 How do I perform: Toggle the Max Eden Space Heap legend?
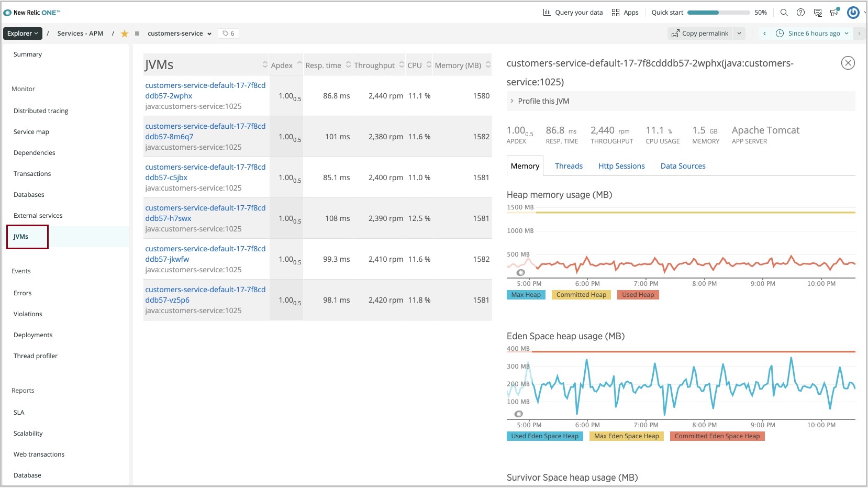click(x=626, y=436)
